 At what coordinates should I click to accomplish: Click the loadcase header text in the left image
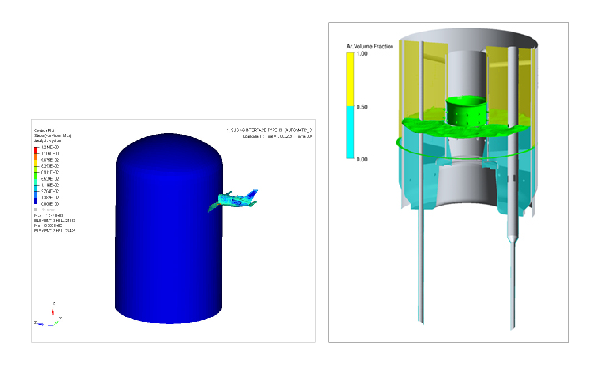[269, 133]
